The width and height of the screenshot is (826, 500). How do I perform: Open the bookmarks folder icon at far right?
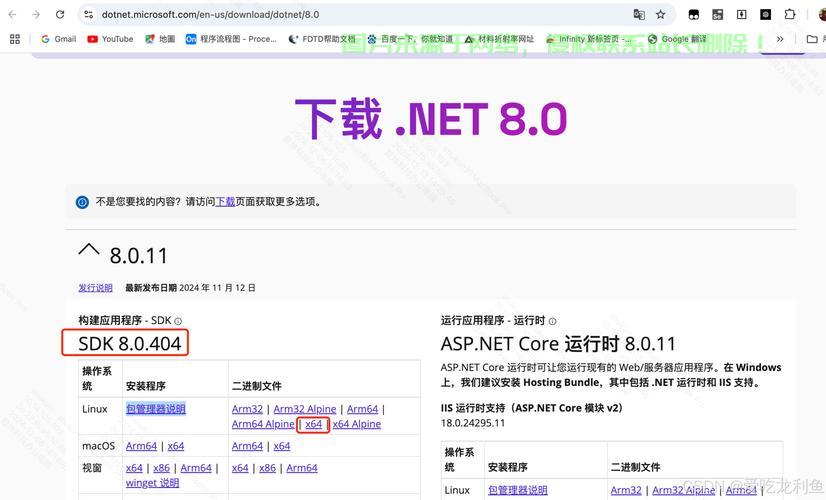[812, 39]
